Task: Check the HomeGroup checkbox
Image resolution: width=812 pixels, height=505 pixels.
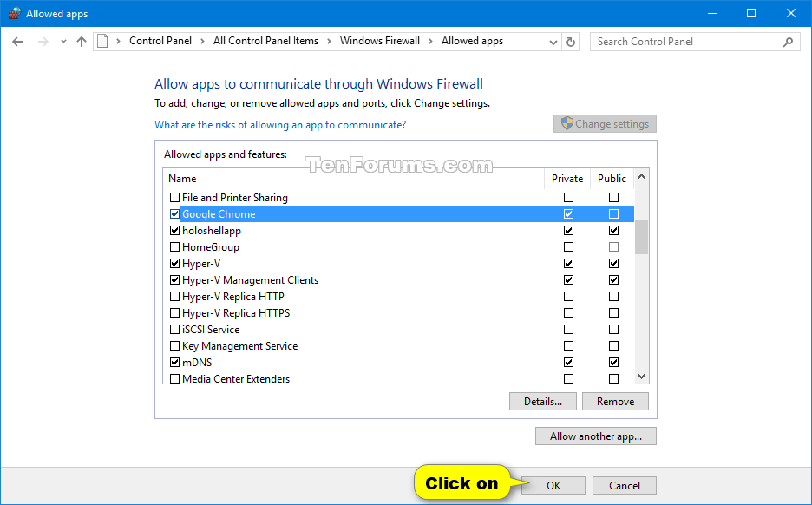Action: pos(174,246)
